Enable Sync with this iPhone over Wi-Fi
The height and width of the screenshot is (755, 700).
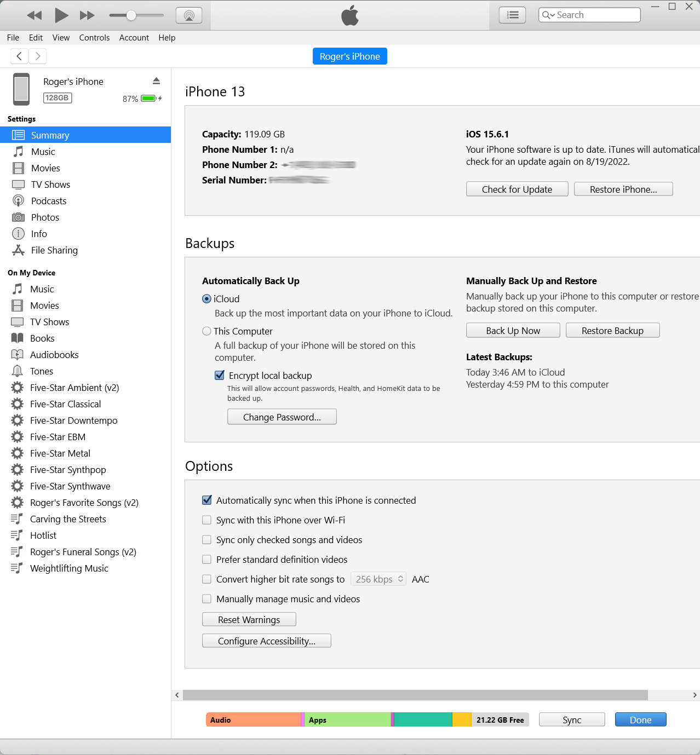(206, 520)
